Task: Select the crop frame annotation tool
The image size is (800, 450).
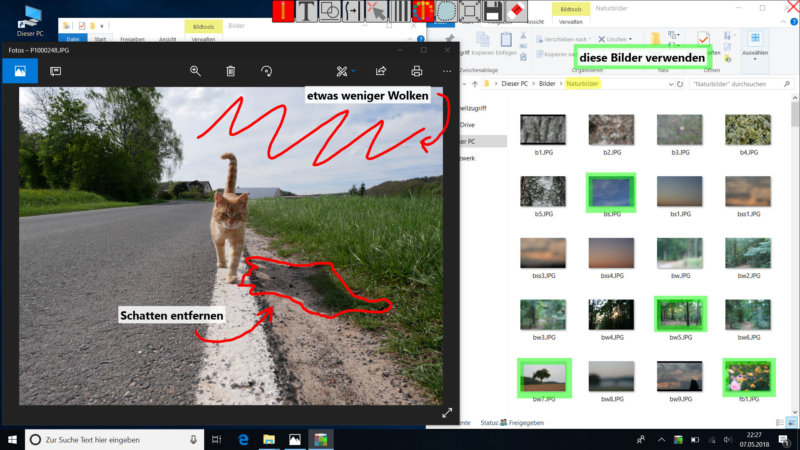Action: (469, 11)
